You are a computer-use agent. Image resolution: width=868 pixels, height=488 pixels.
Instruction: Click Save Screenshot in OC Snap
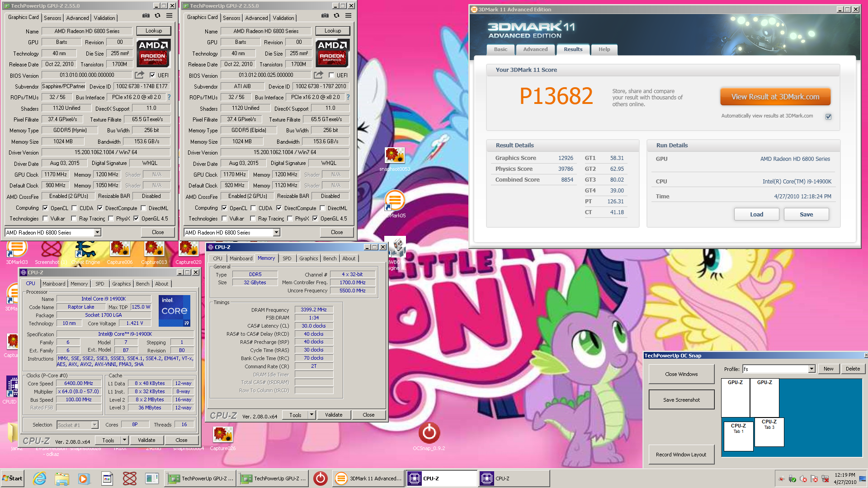point(681,400)
